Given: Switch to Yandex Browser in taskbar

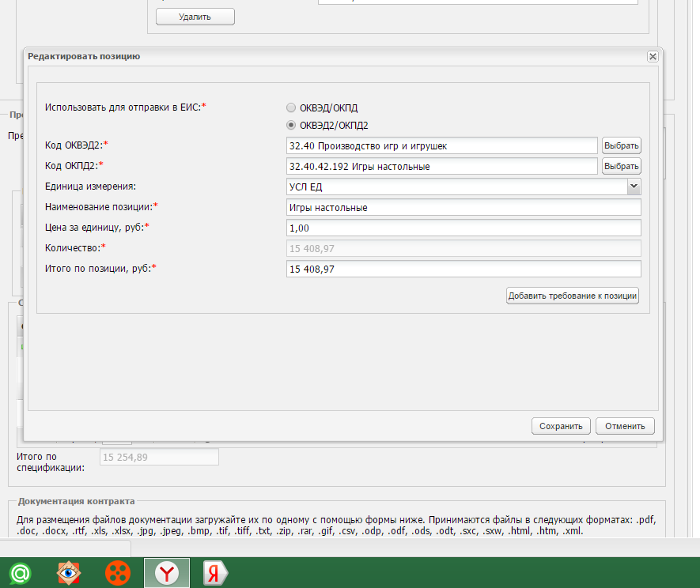Looking at the screenshot, I should pos(167,573).
